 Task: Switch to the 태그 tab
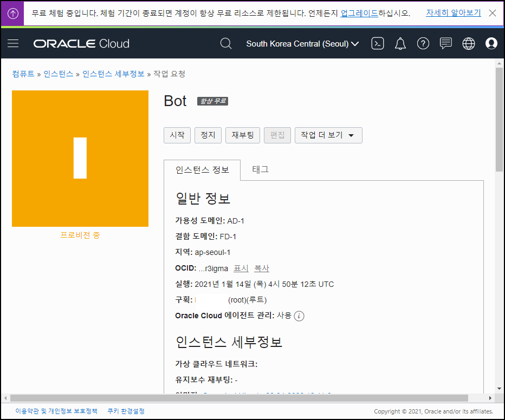coord(260,169)
